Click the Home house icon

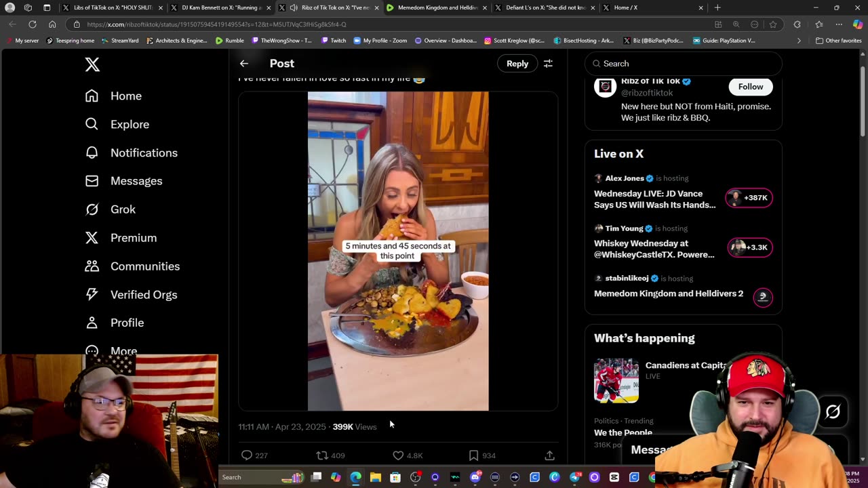(92, 96)
